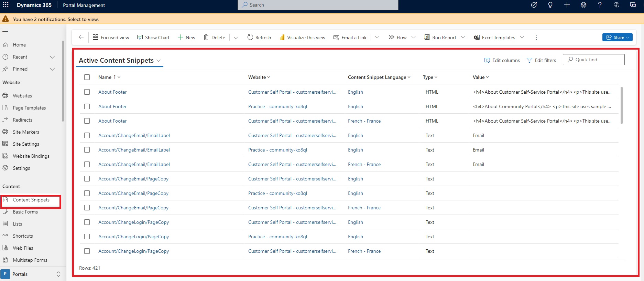Open the Edit filters option
The height and width of the screenshot is (281, 644).
click(541, 60)
